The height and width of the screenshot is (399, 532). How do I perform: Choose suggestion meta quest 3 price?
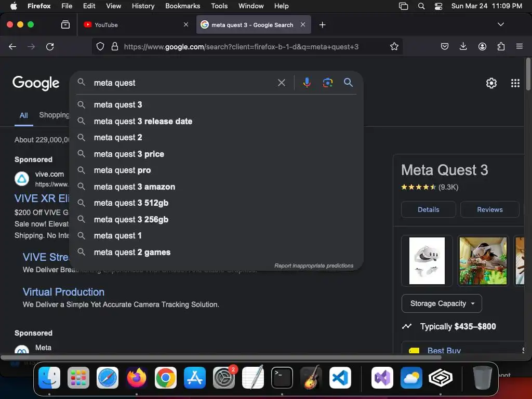click(216, 154)
